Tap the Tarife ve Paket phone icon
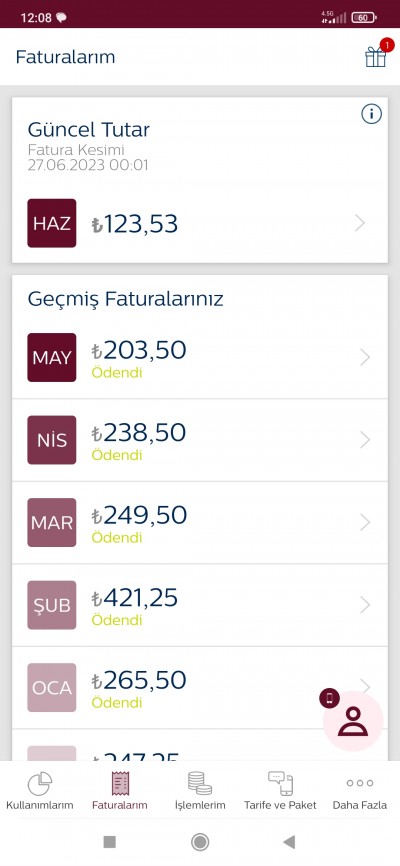The height and width of the screenshot is (866, 400). pyautogui.click(x=280, y=783)
